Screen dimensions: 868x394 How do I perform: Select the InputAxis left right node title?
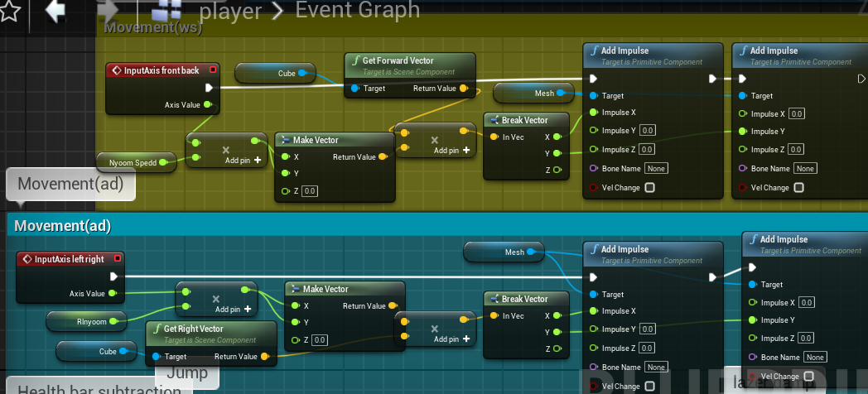point(70,259)
